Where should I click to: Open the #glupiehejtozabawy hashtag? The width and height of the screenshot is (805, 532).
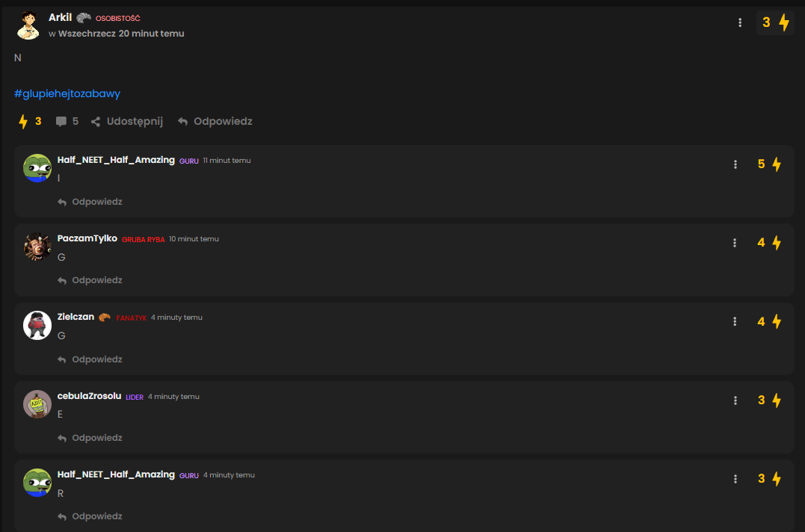point(67,94)
